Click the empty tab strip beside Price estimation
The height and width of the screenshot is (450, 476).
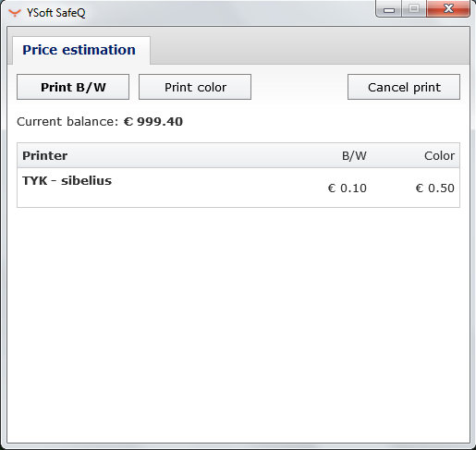[310, 46]
